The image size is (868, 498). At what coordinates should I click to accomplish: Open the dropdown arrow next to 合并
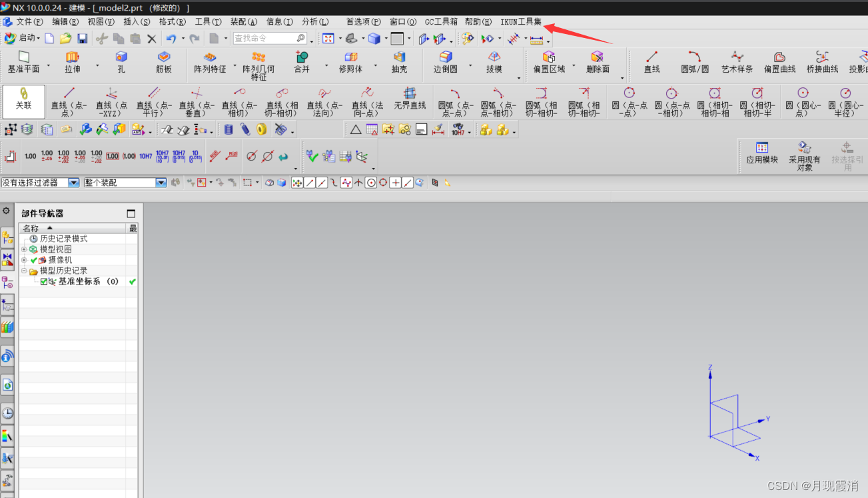326,65
